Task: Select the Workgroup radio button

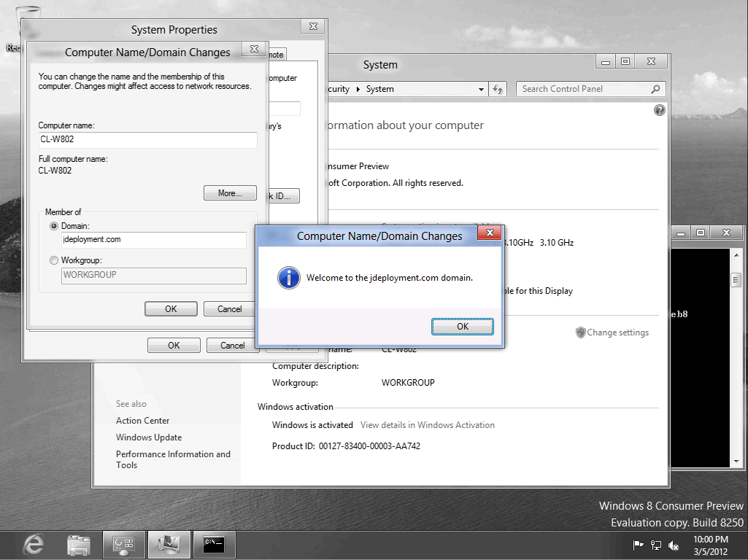Action: pos(54,260)
